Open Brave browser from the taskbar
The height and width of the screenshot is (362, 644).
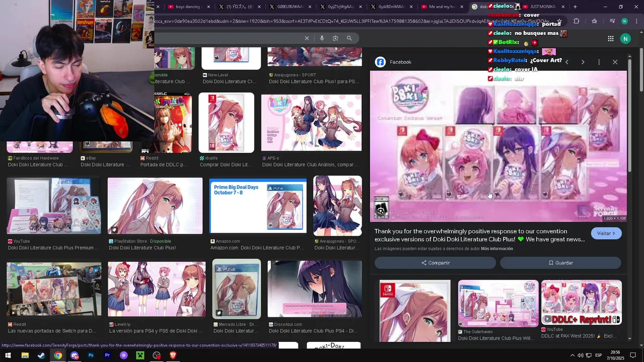pyautogui.click(x=173, y=355)
